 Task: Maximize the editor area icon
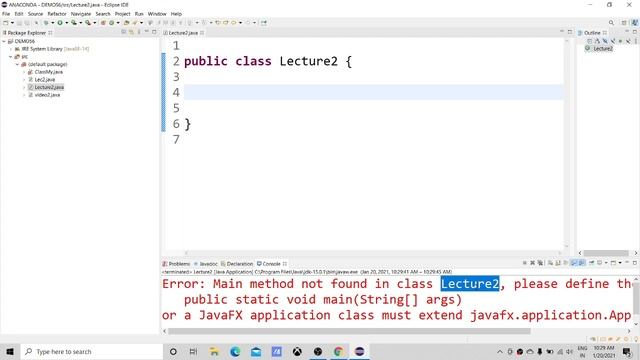pos(570,32)
